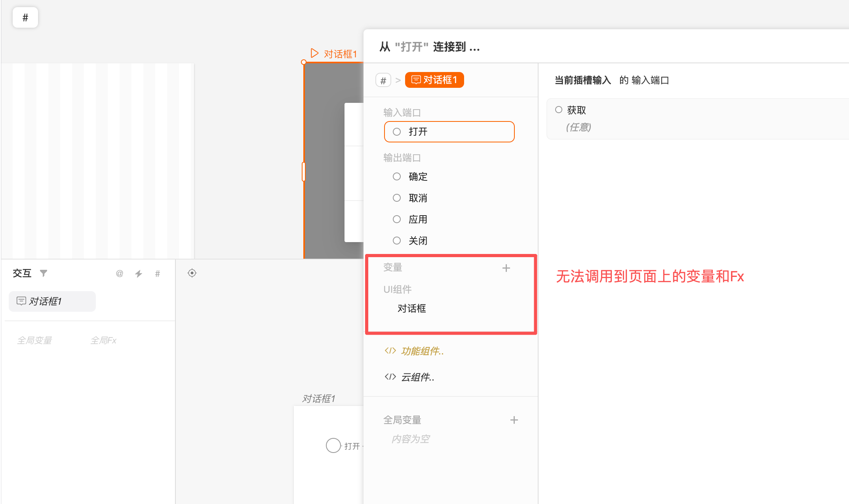Click the 打开 port circle on 对话框1 node

point(333,445)
